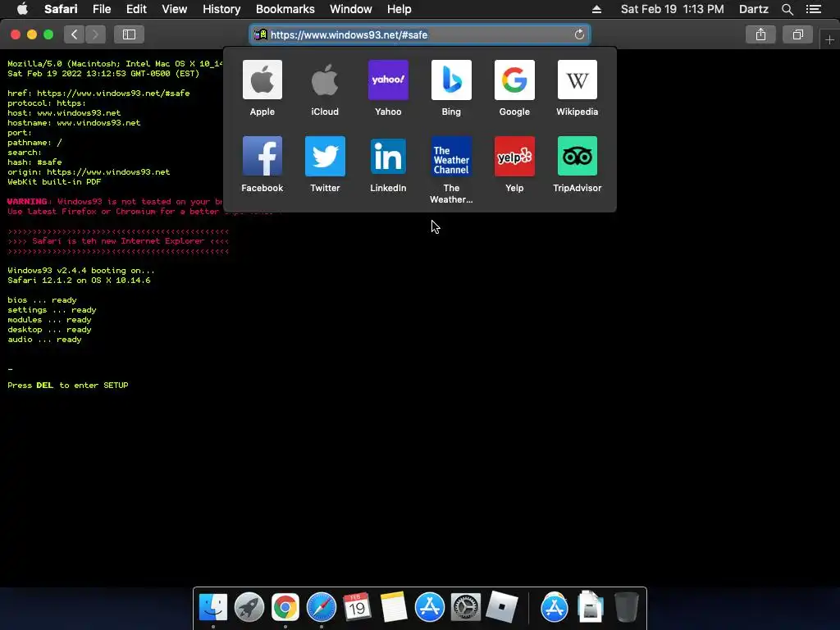This screenshot has width=840, height=630.
Task: Click the 'Press DEL to enter SETUP' text
Action: (x=67, y=386)
